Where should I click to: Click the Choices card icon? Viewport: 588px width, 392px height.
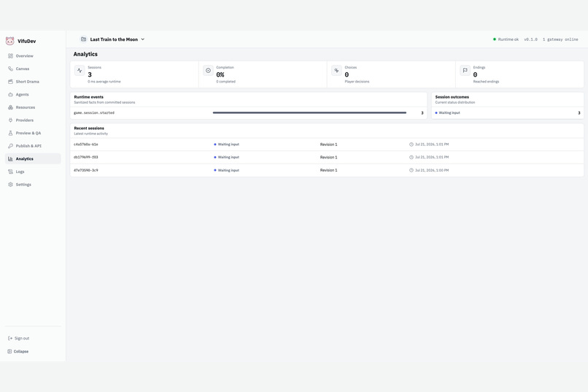(x=336, y=71)
